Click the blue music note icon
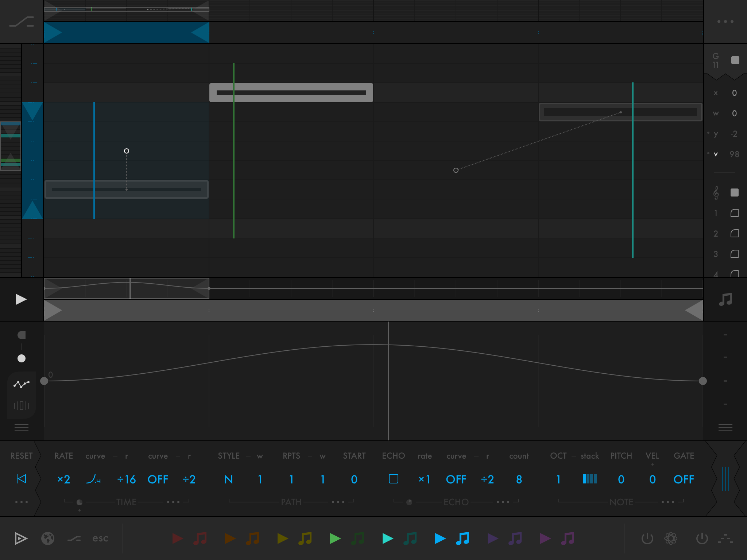The height and width of the screenshot is (560, 747). pos(462,538)
